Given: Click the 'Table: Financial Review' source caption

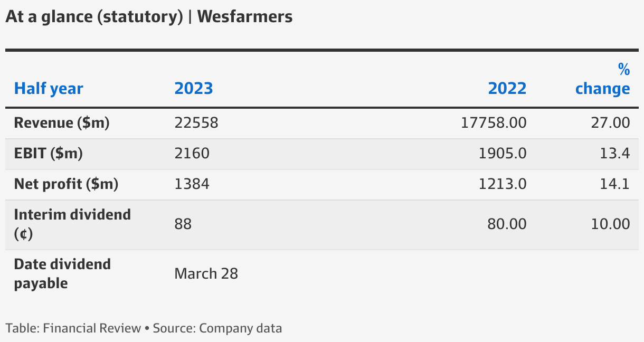Looking at the screenshot, I should point(73,328).
